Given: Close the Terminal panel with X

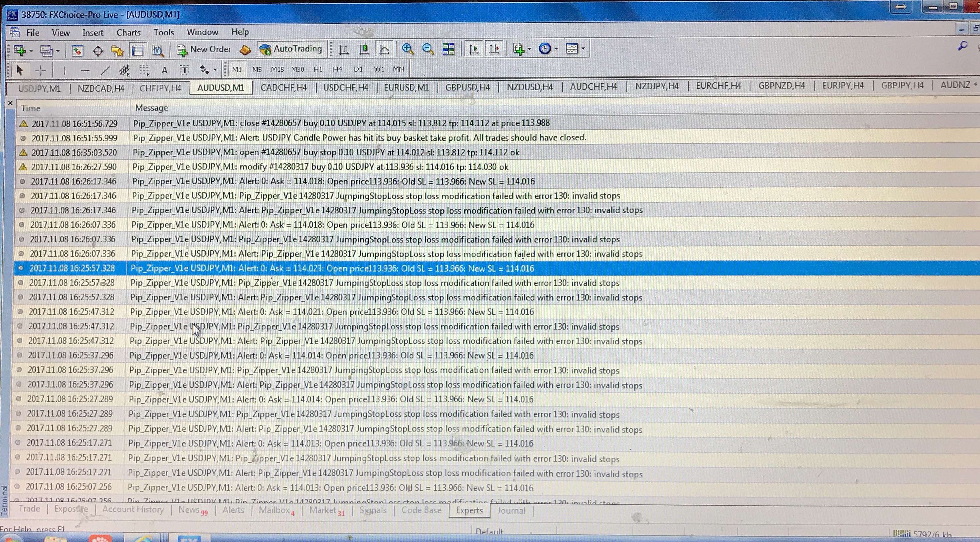Looking at the screenshot, I should click(x=10, y=103).
